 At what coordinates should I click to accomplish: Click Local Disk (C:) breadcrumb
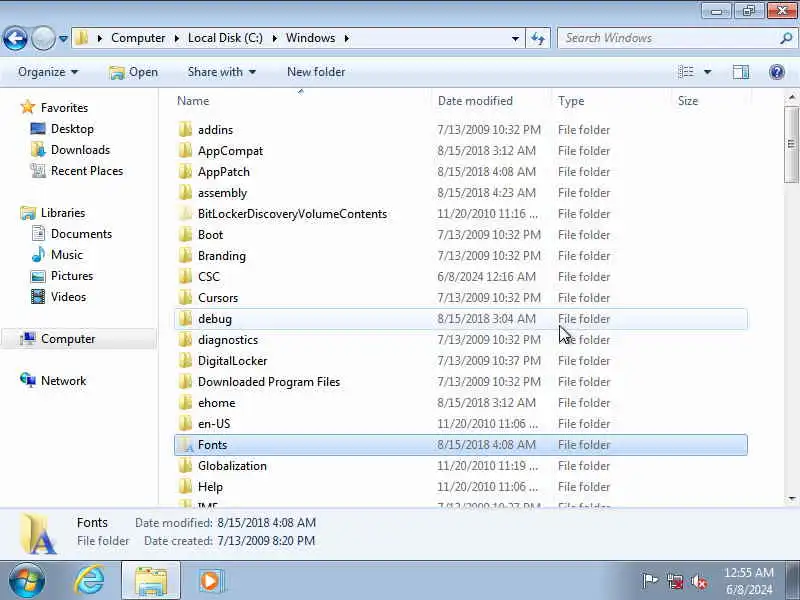tap(225, 38)
